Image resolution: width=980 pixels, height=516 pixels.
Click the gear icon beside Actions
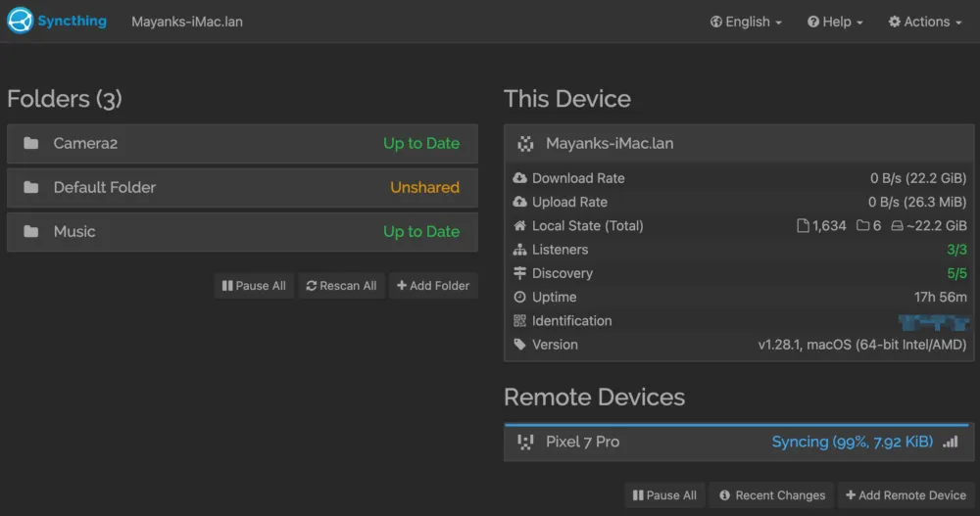[x=895, y=22]
